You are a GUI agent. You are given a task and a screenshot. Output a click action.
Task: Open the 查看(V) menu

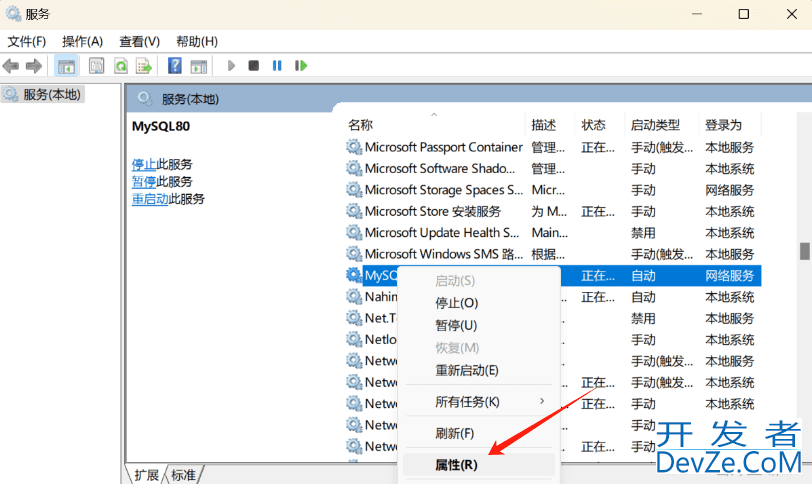click(139, 41)
